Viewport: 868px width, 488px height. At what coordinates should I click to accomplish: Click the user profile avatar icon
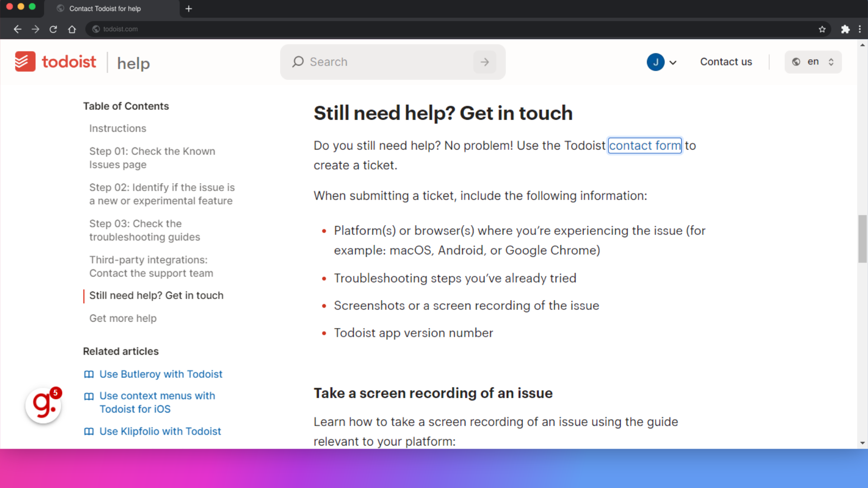[x=656, y=61]
